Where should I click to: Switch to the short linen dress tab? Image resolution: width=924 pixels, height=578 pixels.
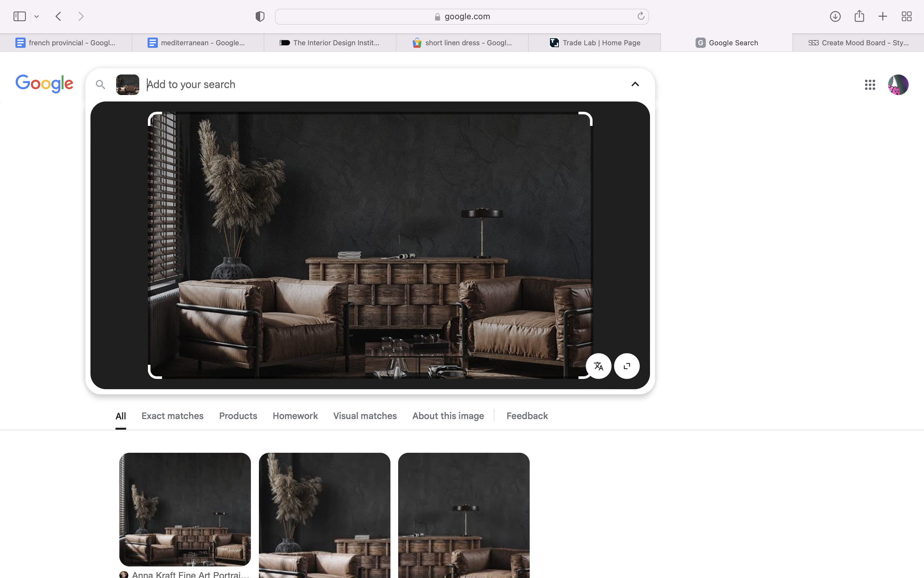(x=462, y=43)
